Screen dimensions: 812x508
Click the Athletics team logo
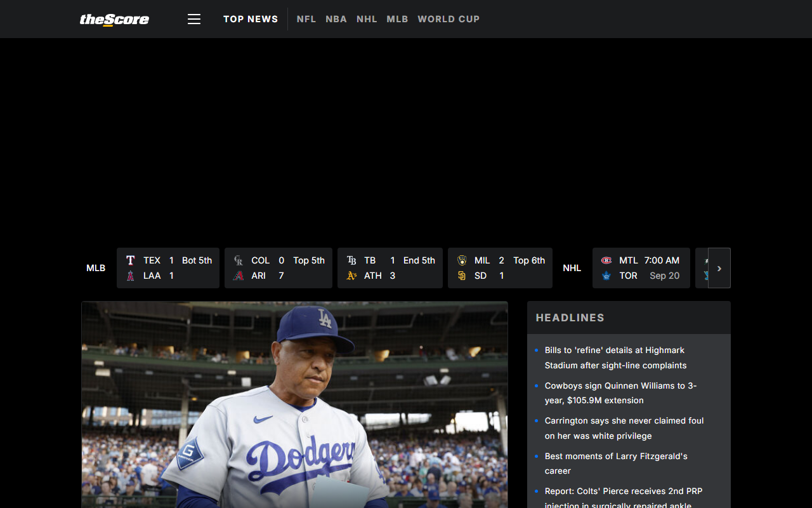pyautogui.click(x=351, y=276)
